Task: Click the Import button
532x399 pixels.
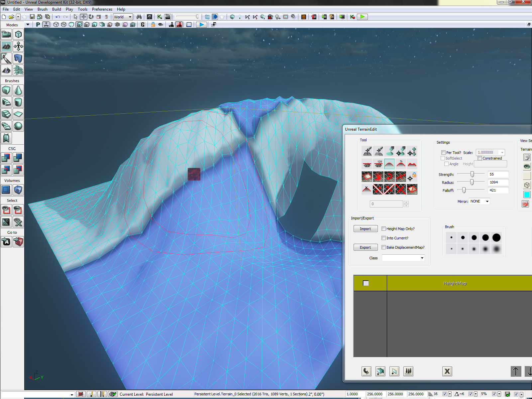Action: click(x=366, y=229)
